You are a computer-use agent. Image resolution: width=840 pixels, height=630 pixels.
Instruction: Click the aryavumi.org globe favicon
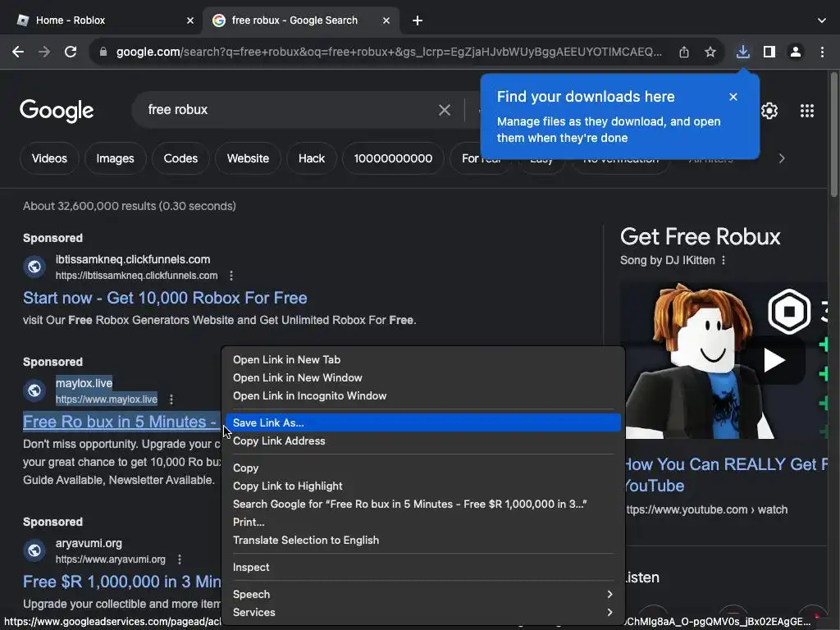click(x=34, y=550)
